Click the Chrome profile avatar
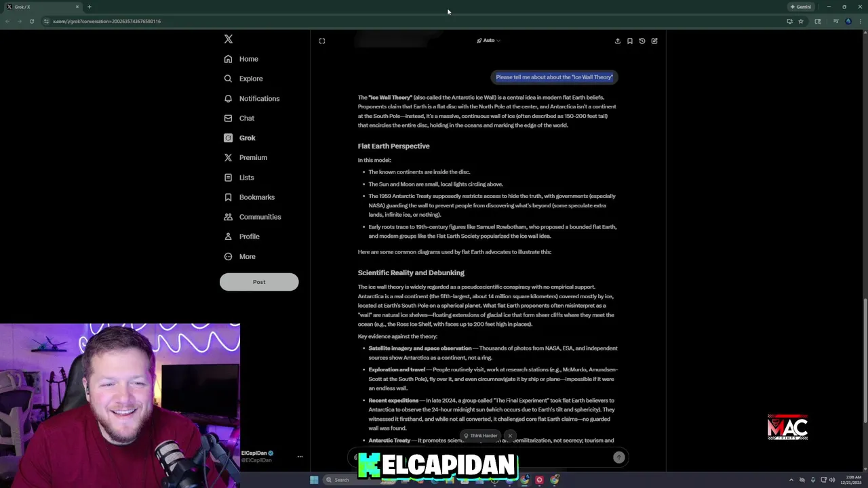Screen dimensions: 868x488 pyautogui.click(x=848, y=21)
